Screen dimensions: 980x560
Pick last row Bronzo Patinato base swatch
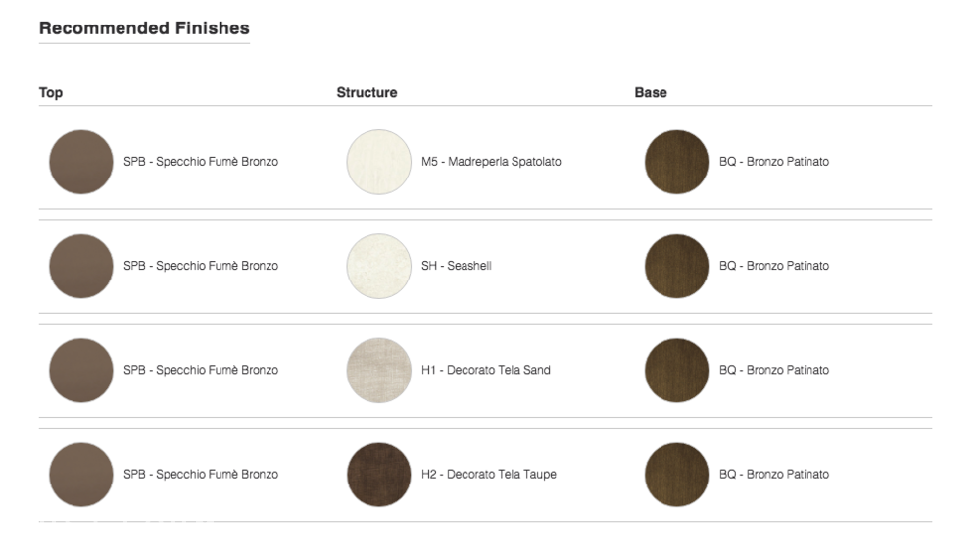click(x=677, y=475)
